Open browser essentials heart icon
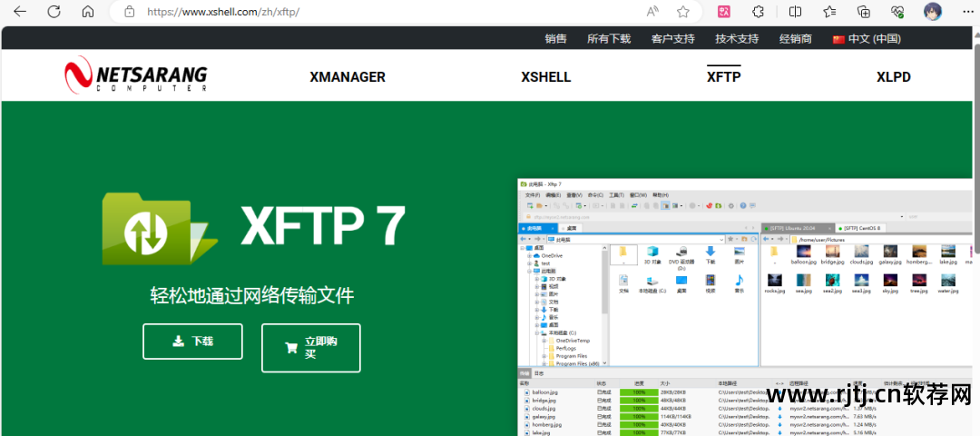The image size is (980, 436). tap(897, 11)
